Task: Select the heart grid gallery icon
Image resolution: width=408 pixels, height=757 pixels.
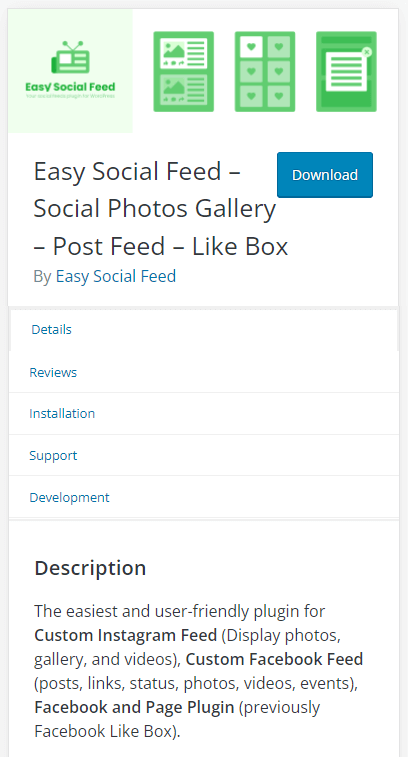Action: 265,71
